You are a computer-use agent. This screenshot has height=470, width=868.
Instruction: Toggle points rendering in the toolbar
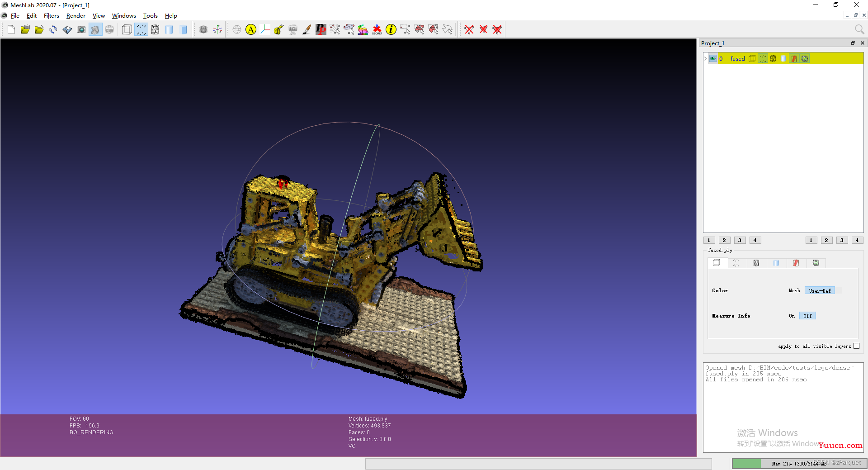[141, 30]
